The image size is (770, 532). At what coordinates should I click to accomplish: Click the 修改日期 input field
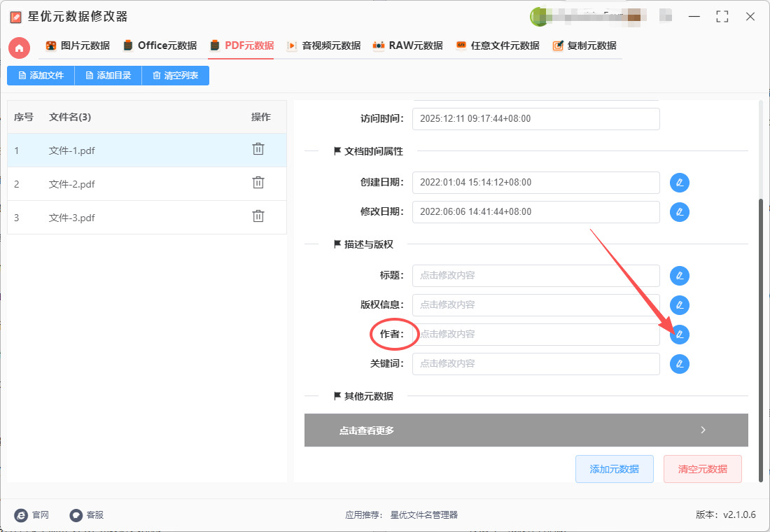pos(535,212)
